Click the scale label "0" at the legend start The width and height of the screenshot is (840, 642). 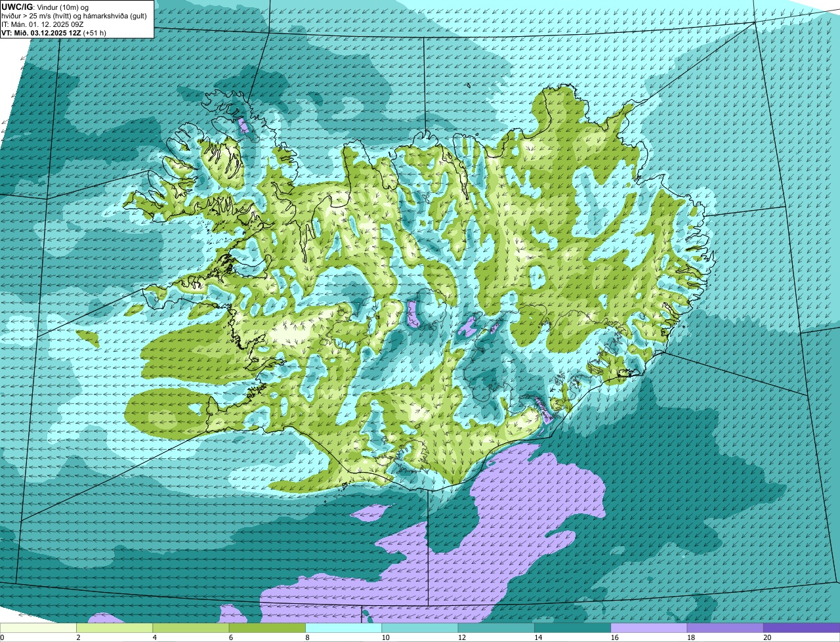point(3,637)
